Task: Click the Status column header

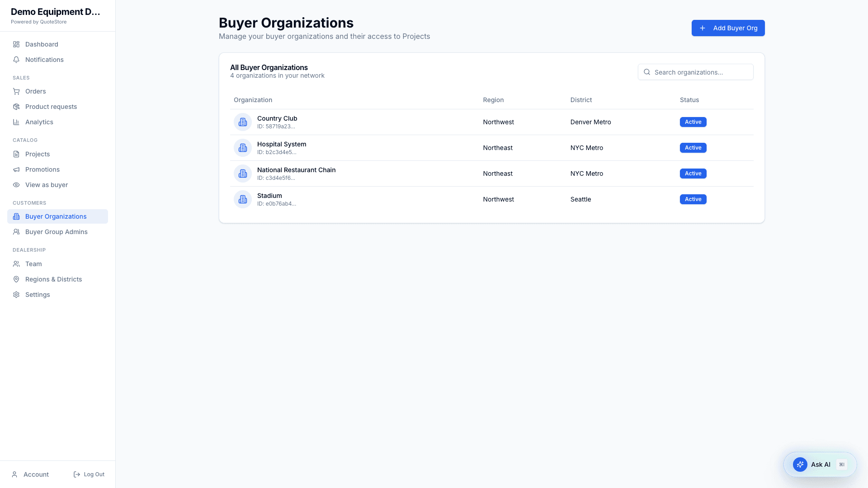Action: [x=689, y=100]
